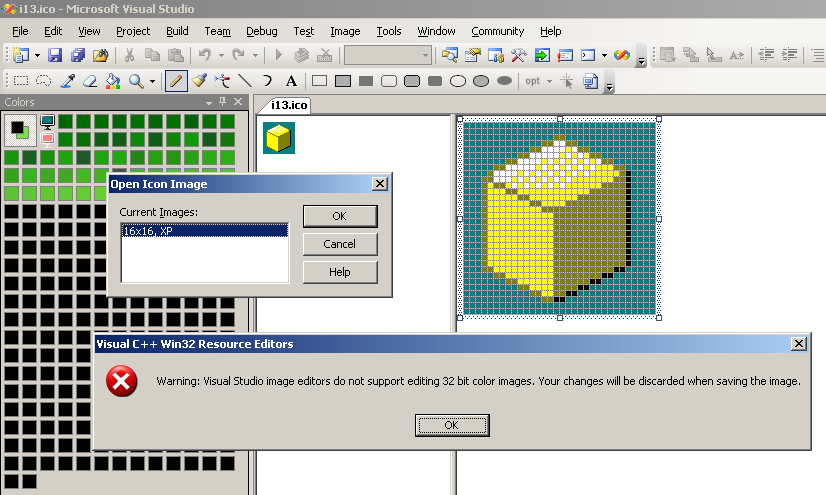The width and height of the screenshot is (826, 495).
Task: Select the inverse color monitor swatch
Action: 47,138
